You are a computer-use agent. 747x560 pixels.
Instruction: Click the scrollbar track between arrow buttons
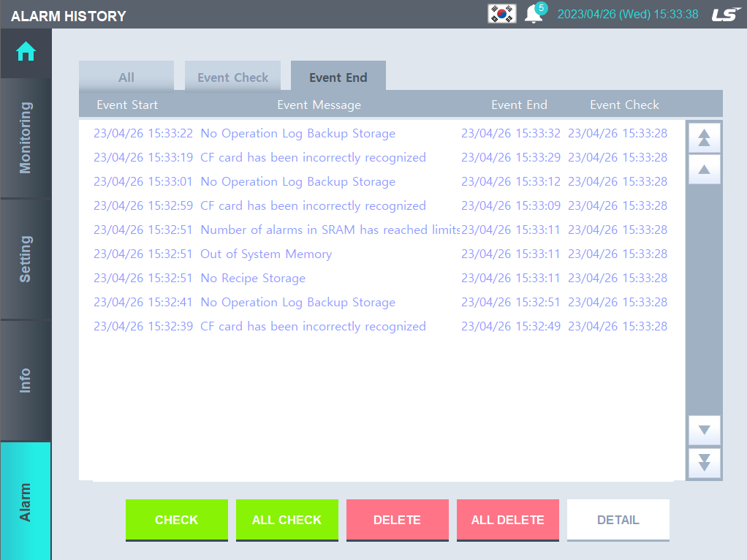(704, 300)
